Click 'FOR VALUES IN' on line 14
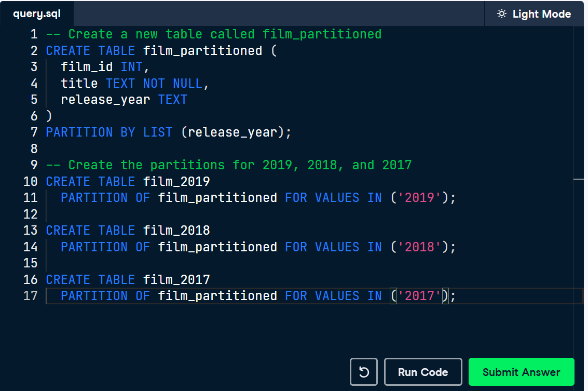 coord(333,247)
